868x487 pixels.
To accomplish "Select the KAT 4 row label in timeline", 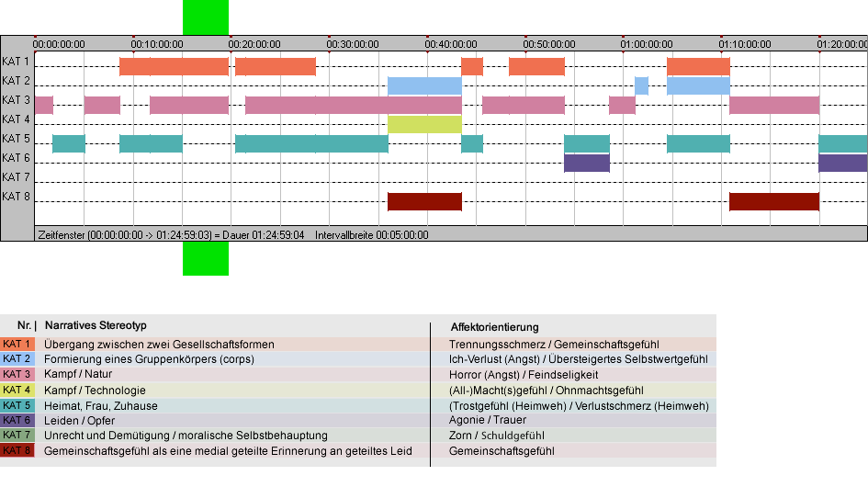I will (x=16, y=119).
